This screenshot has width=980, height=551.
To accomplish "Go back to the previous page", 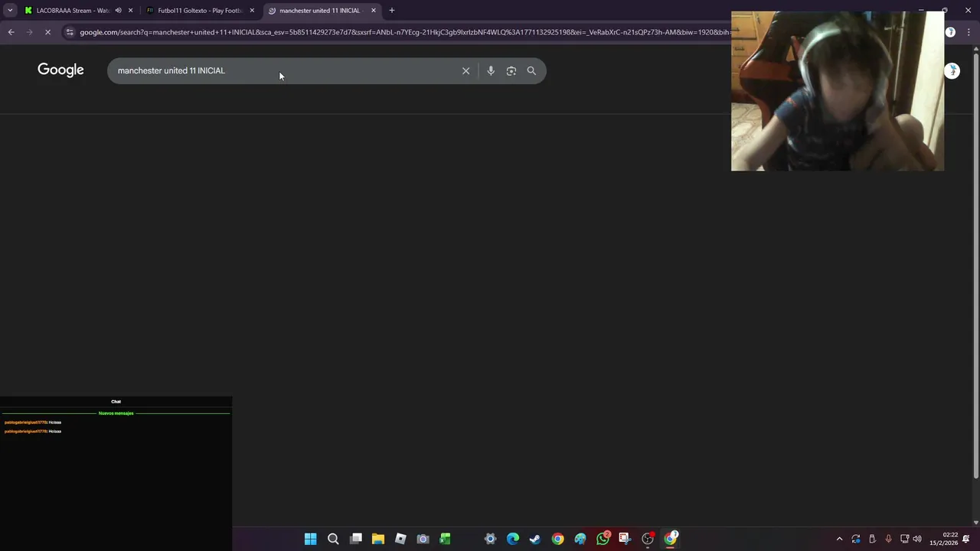I will coord(11,32).
